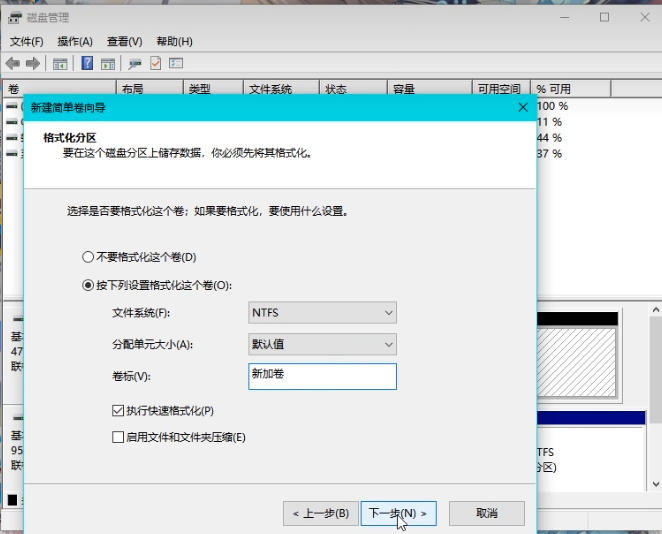
Task: Click the 上一步(B) button
Action: point(321,513)
